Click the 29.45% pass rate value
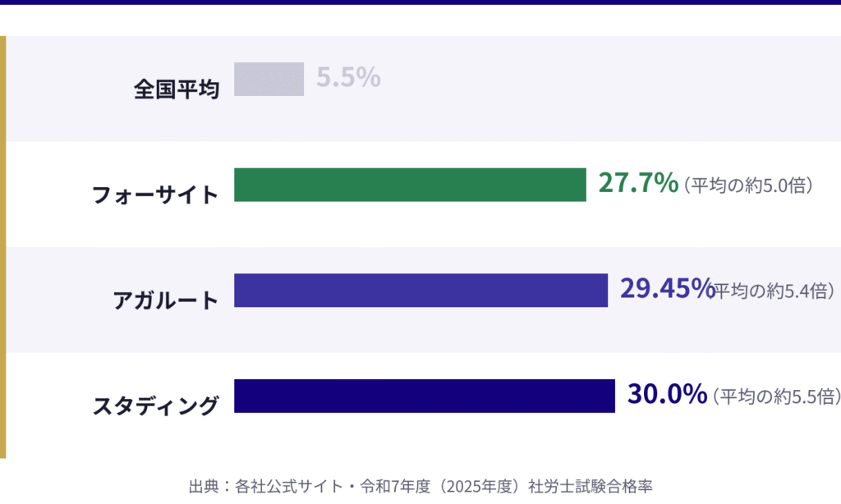Screen dimensions: 841x504 (665, 288)
